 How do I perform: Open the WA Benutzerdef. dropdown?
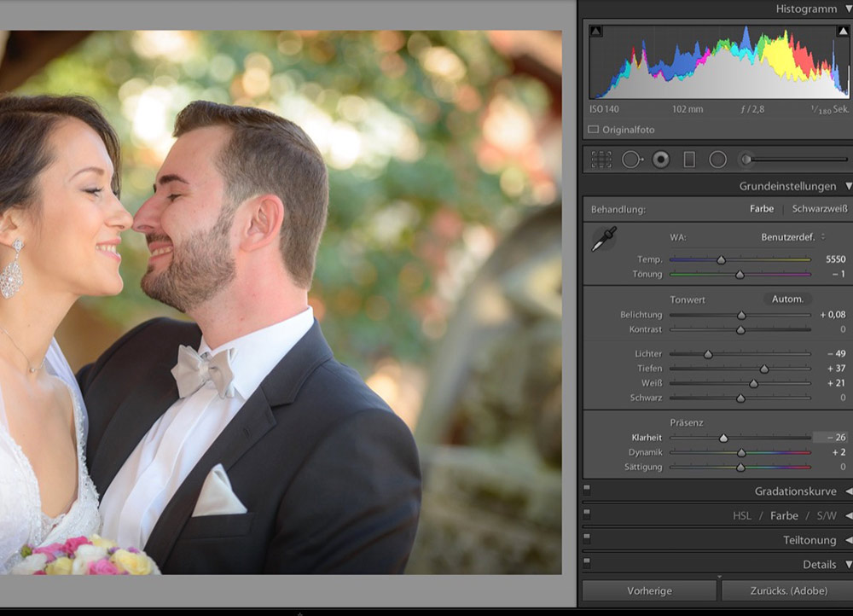click(793, 237)
